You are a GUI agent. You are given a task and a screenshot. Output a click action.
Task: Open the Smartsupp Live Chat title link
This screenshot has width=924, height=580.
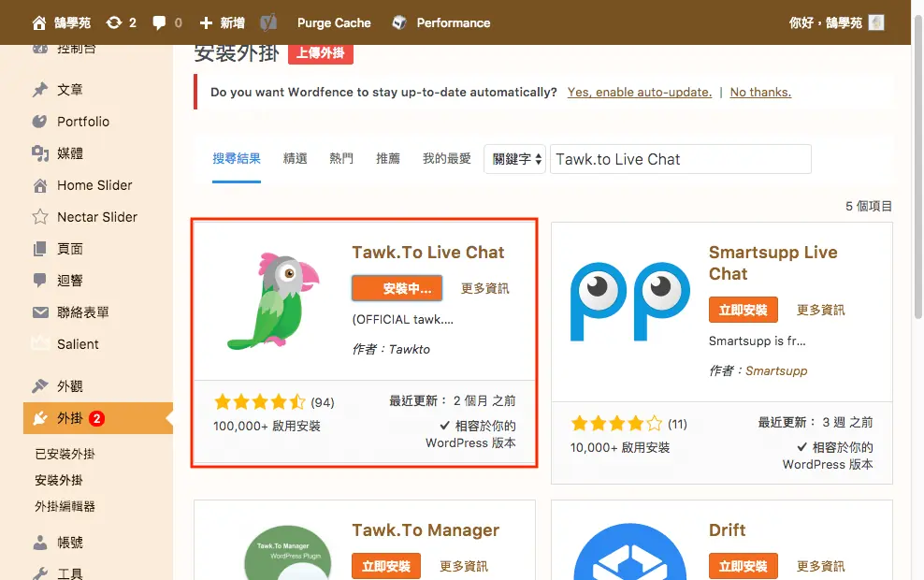[773, 263]
